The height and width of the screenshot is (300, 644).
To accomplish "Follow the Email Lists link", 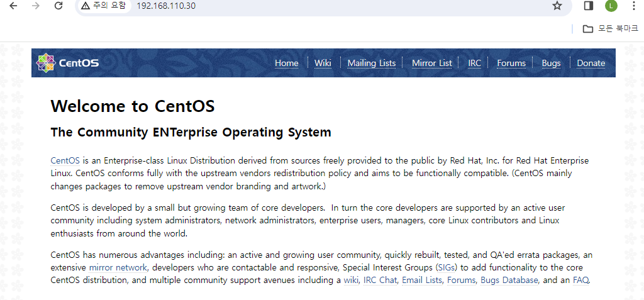I will click(x=422, y=281).
